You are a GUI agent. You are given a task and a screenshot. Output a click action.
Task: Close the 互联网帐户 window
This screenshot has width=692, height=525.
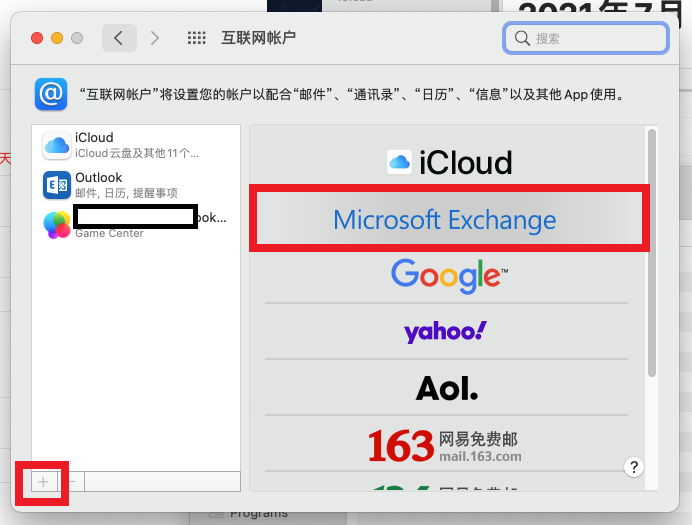point(37,38)
